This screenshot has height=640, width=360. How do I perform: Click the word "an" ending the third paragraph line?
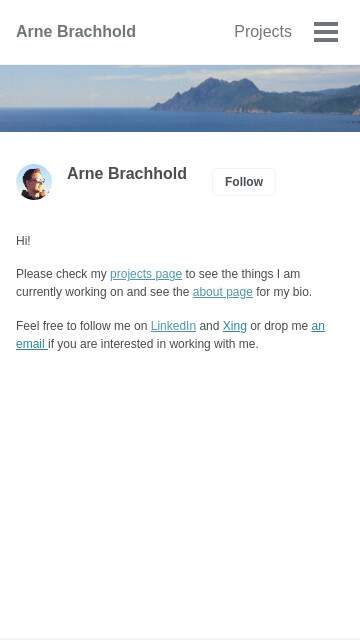click(318, 326)
